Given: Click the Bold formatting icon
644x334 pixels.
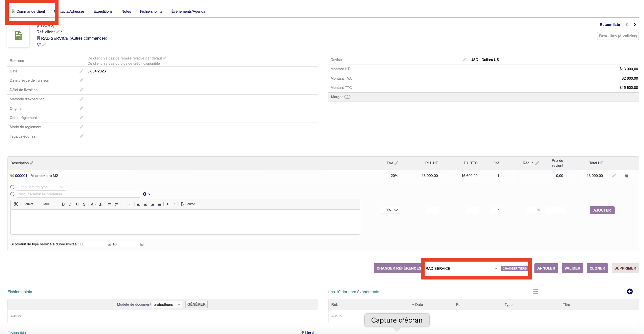Looking at the screenshot, I should click(x=63, y=204).
